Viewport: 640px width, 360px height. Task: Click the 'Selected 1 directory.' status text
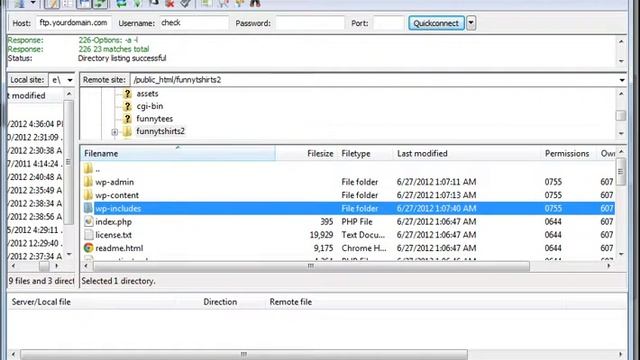click(118, 281)
